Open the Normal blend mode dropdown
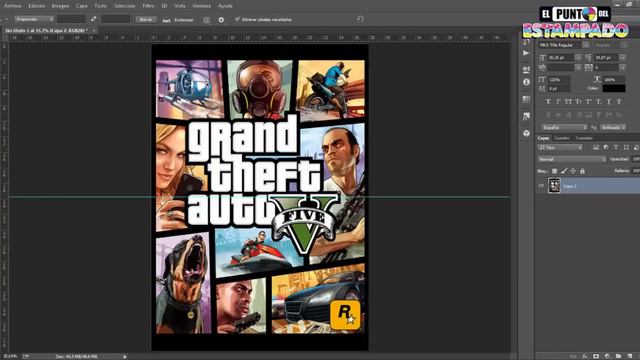 (x=571, y=159)
